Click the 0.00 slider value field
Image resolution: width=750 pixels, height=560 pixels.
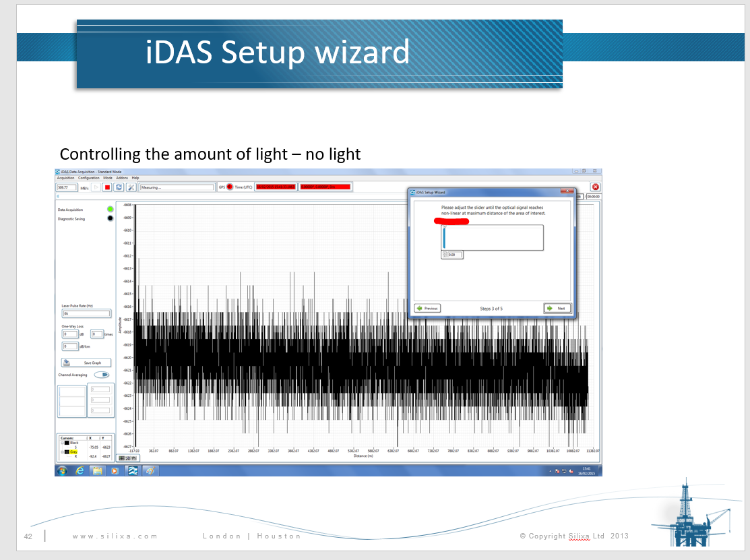pyautogui.click(x=455, y=255)
